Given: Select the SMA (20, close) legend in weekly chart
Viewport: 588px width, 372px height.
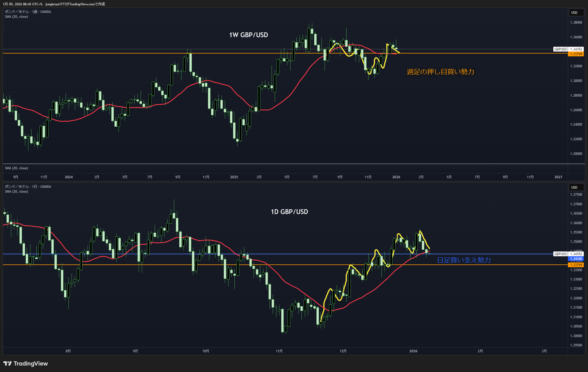Looking at the screenshot, I should tap(16, 17).
